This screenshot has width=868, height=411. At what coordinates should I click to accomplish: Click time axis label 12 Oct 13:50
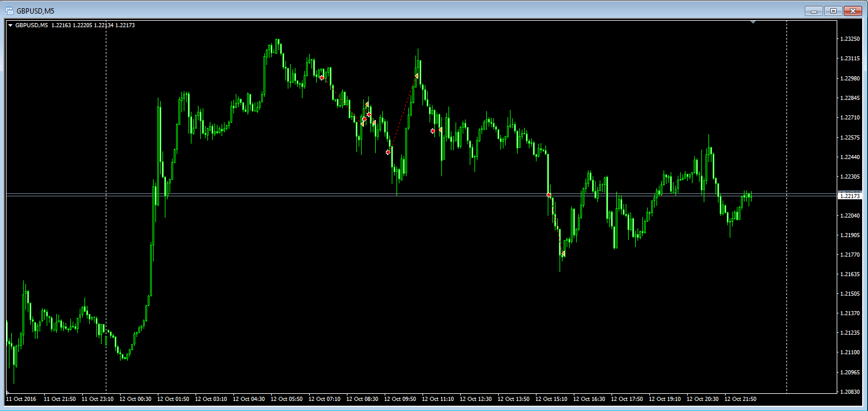coord(513,399)
